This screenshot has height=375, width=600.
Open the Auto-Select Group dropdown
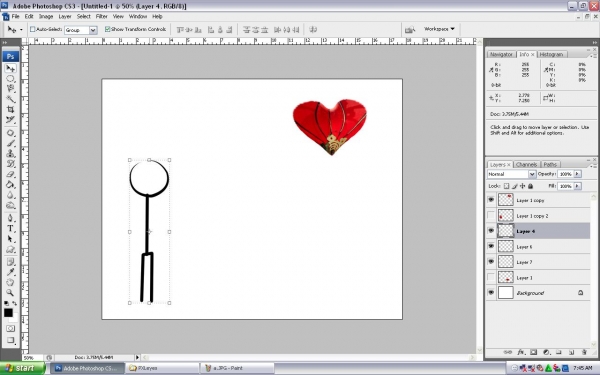(x=93, y=30)
